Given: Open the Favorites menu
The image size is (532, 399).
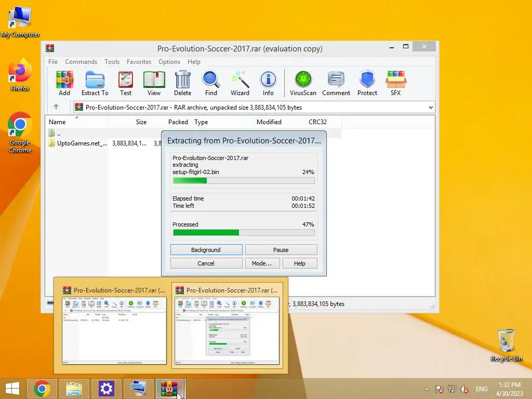Looking at the screenshot, I should coord(139,62).
